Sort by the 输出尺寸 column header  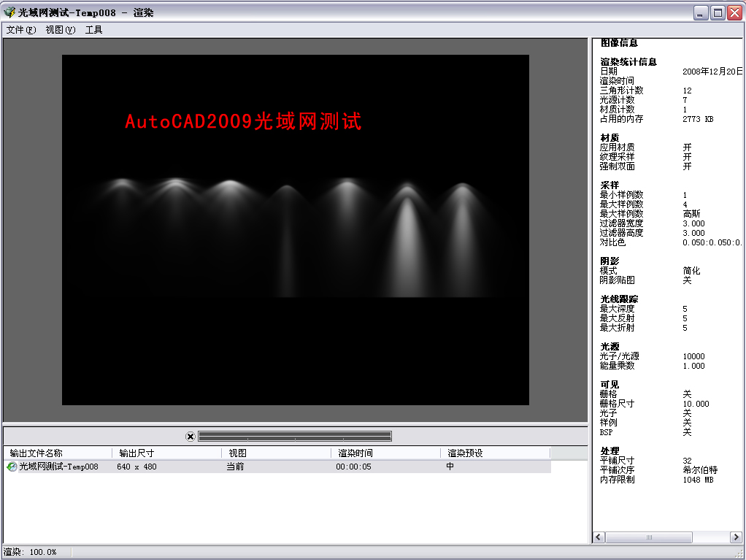click(x=139, y=453)
